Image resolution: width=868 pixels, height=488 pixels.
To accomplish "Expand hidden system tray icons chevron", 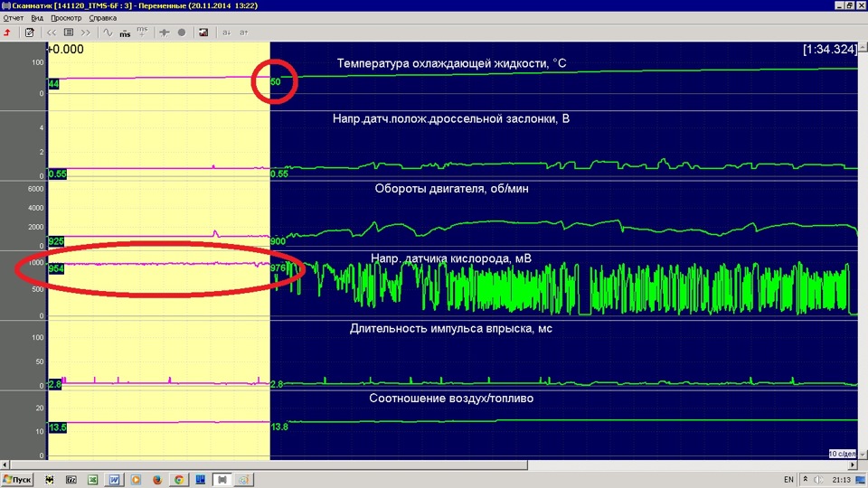I will (x=806, y=480).
